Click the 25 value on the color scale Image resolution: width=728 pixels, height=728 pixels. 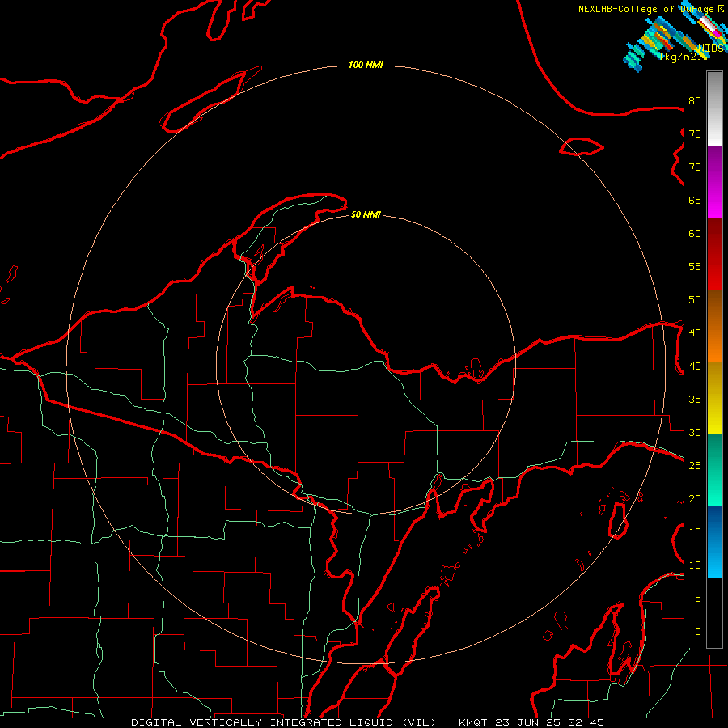(x=695, y=466)
